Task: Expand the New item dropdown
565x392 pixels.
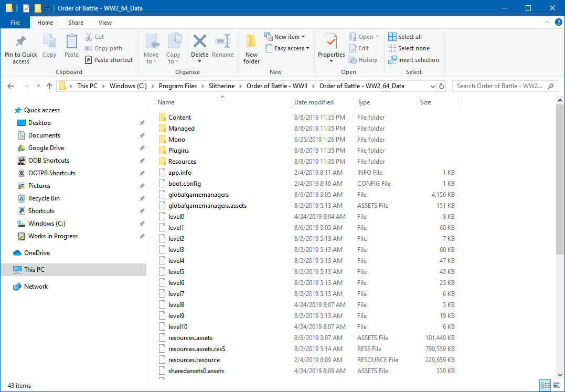Action: point(286,37)
